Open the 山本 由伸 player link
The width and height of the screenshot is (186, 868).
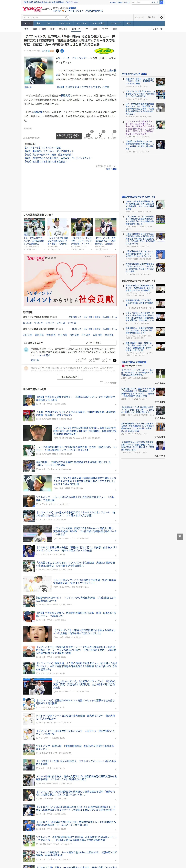tap(97, 335)
